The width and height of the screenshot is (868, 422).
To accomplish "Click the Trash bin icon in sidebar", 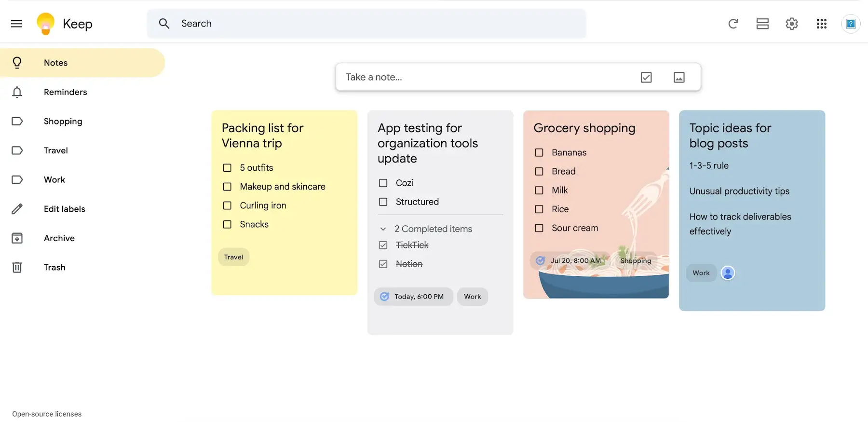I will coord(17,267).
